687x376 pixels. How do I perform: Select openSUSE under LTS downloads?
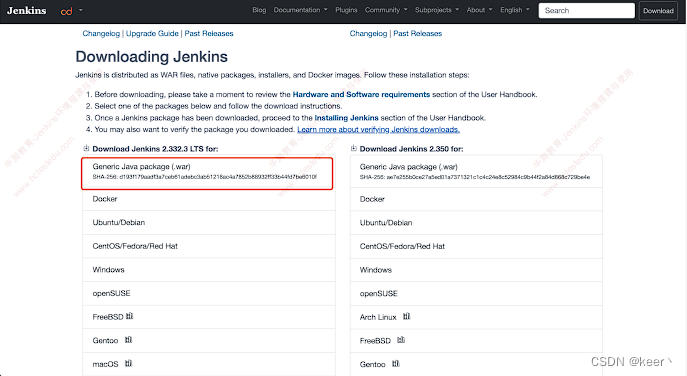[209, 294]
